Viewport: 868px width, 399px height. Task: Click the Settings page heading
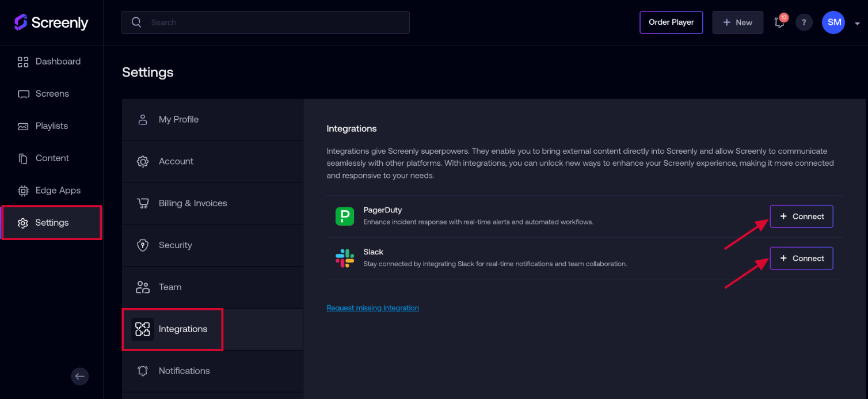(148, 73)
